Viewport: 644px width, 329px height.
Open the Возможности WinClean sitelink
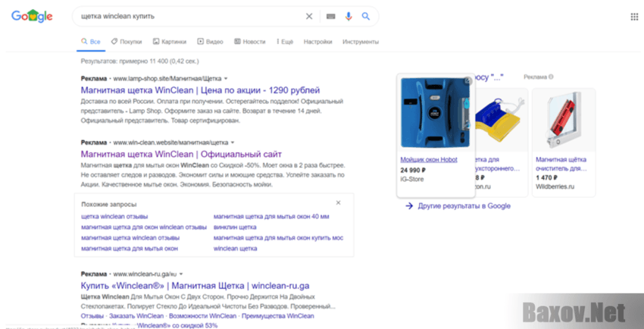(202, 316)
